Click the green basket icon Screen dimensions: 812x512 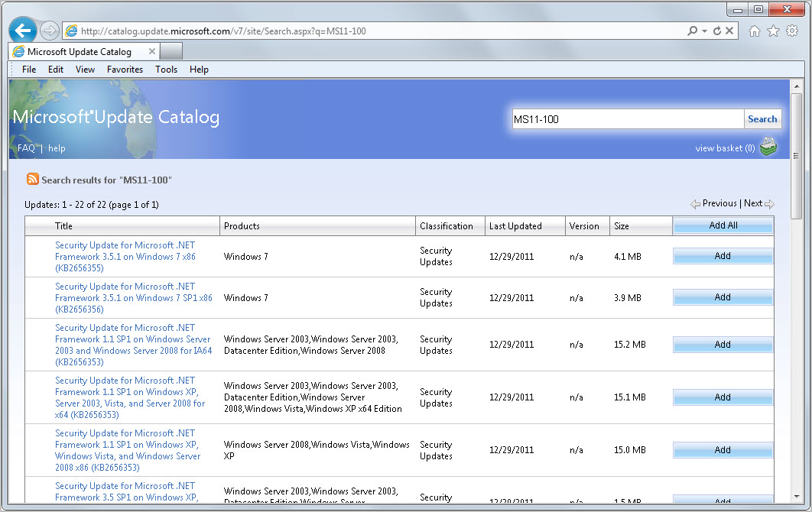click(768, 147)
